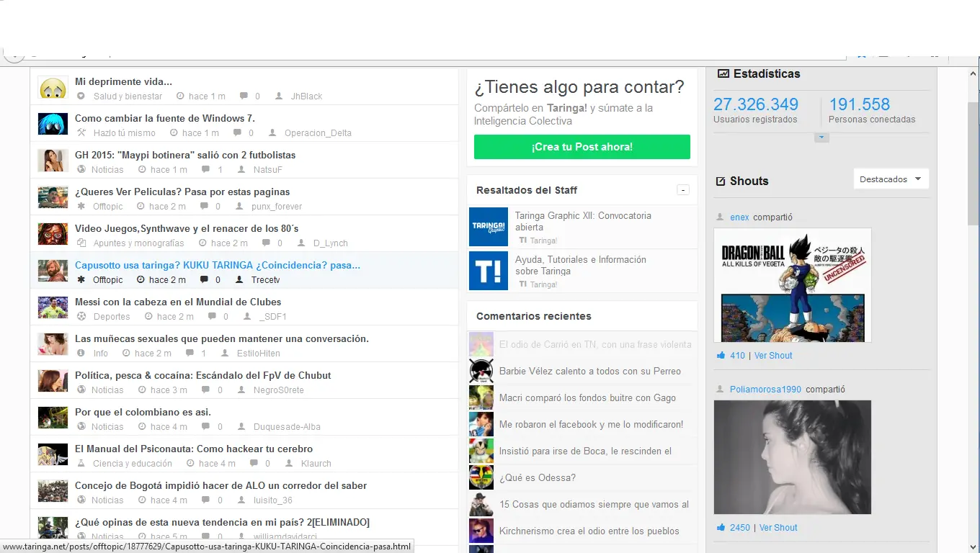Open 'Taringa Graphic XII: Convocatoria abierta'

tap(583, 221)
